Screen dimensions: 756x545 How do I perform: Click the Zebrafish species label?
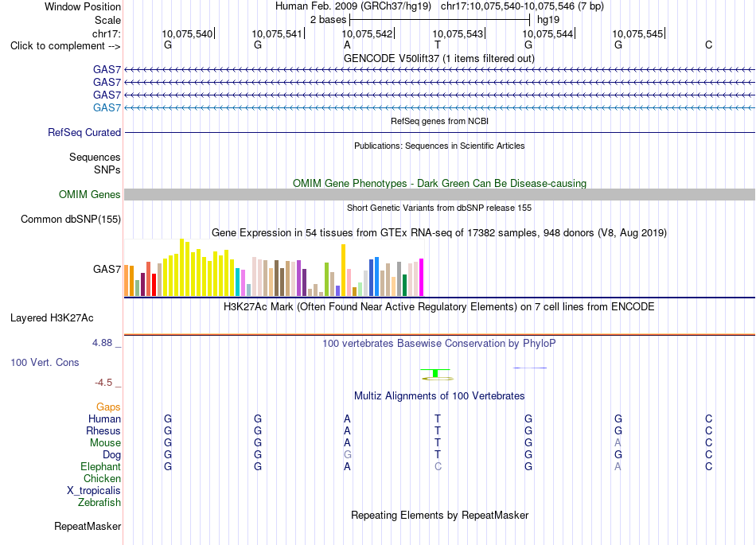click(x=99, y=502)
